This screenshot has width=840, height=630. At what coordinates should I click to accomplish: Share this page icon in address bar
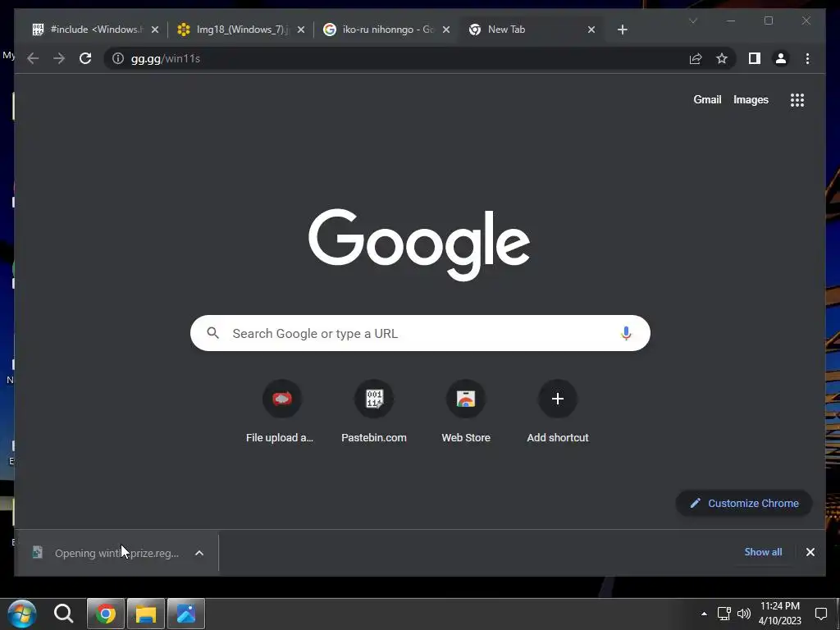[x=696, y=58]
